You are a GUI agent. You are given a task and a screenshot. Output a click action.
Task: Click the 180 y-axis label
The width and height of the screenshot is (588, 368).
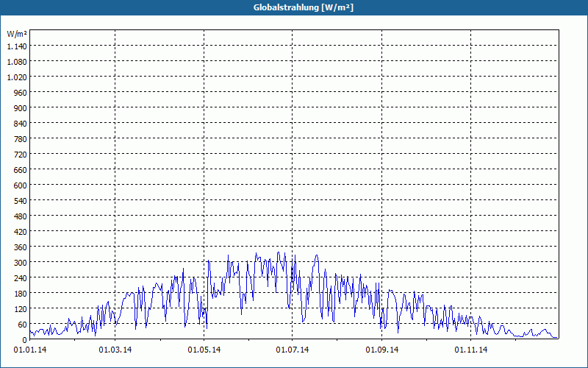tap(21, 294)
